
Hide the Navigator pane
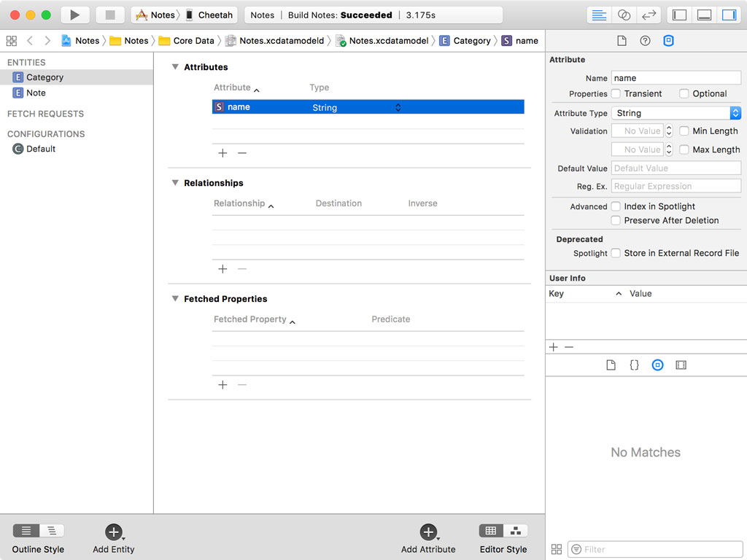tap(679, 15)
